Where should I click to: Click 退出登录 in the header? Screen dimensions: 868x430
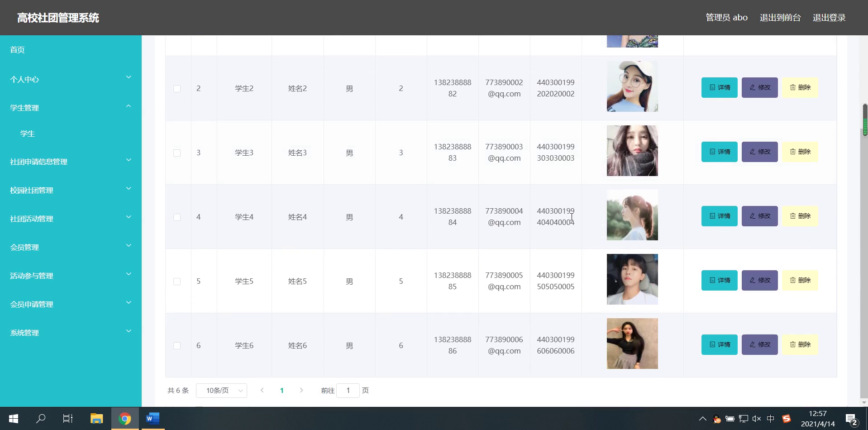tap(829, 18)
